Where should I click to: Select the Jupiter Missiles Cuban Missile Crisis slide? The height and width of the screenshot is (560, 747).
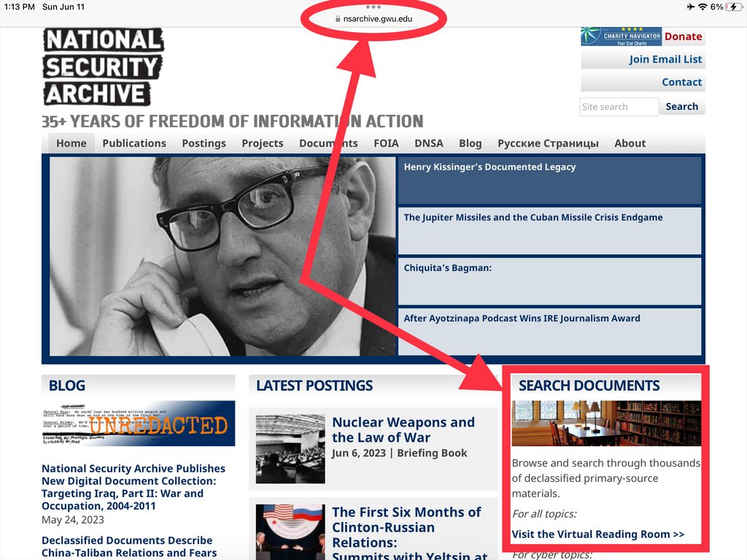click(549, 231)
